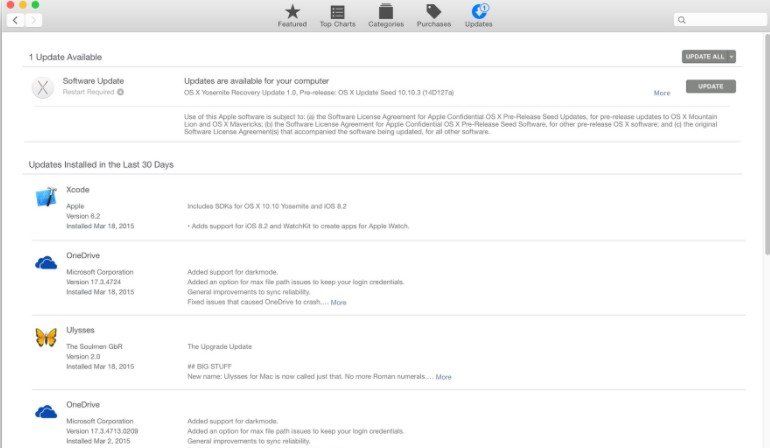Click OneDrive icon installed Mar 2

(46, 412)
